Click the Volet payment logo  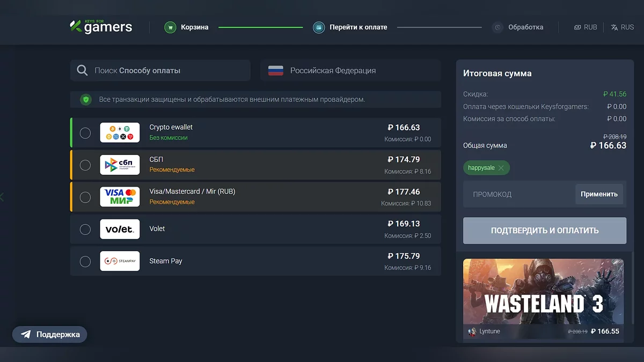[x=120, y=229]
